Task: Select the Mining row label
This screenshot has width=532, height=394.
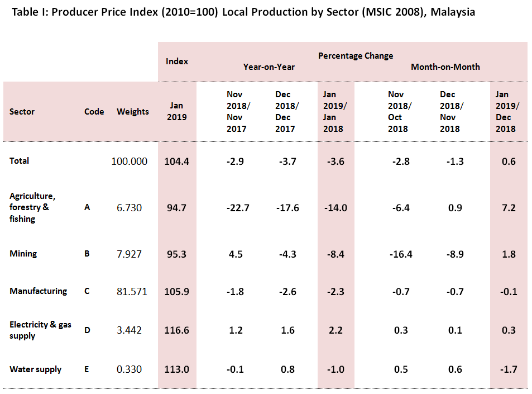Action: click(x=23, y=253)
